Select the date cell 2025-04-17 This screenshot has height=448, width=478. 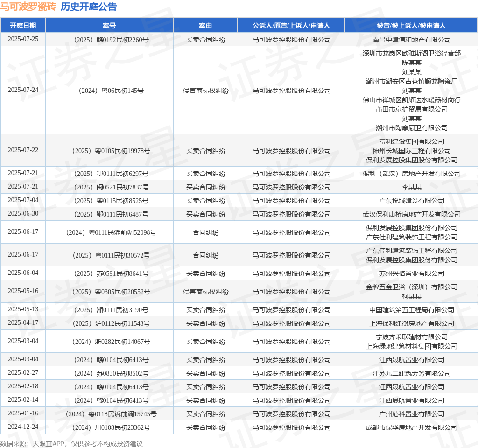(x=23, y=323)
